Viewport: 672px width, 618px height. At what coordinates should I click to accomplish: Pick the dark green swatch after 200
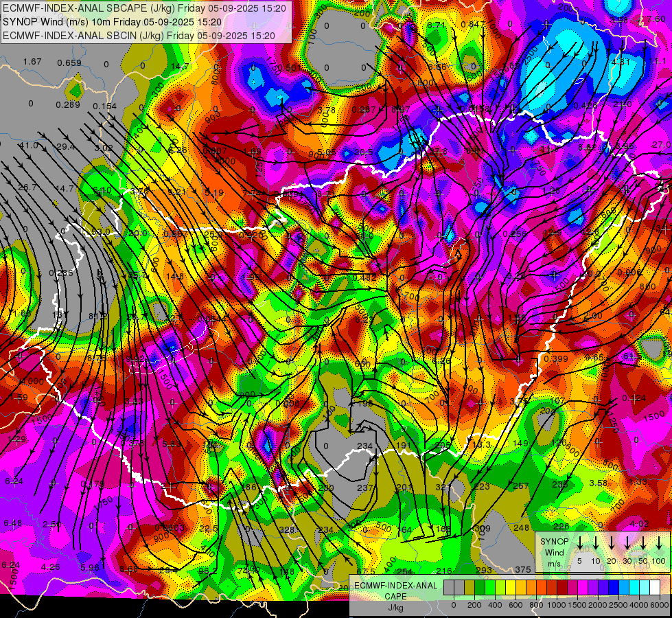(480, 587)
